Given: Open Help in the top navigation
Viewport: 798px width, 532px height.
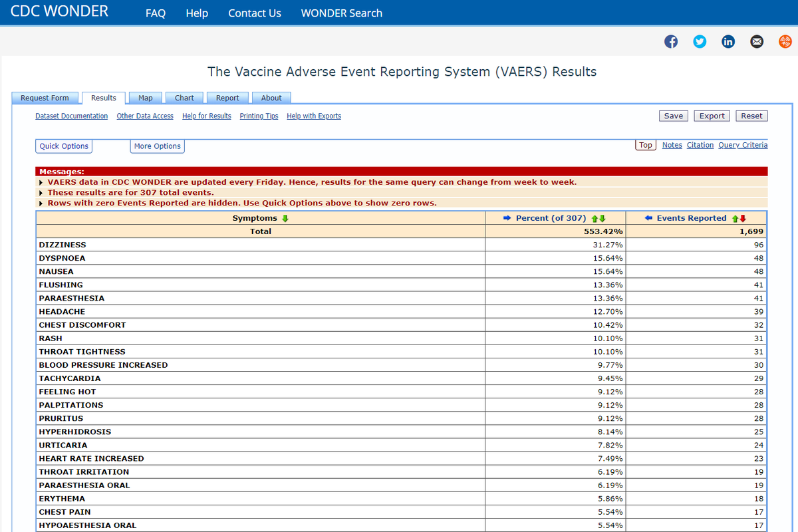Looking at the screenshot, I should coord(197,13).
